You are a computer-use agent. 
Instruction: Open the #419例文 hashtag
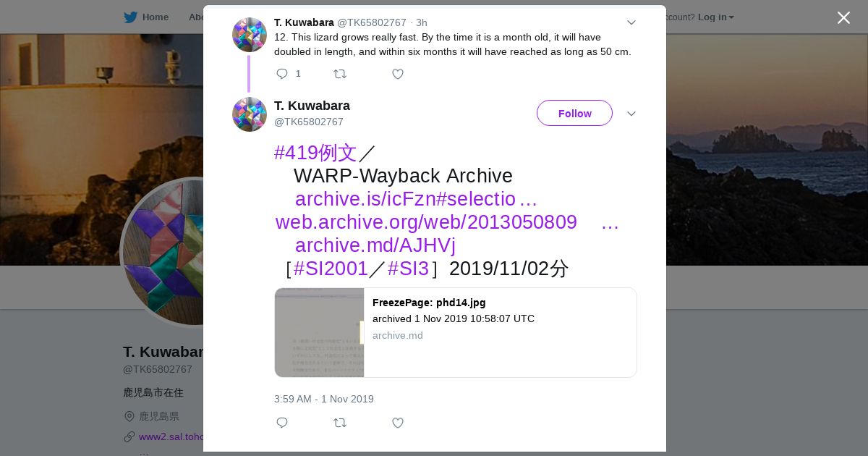click(x=315, y=153)
